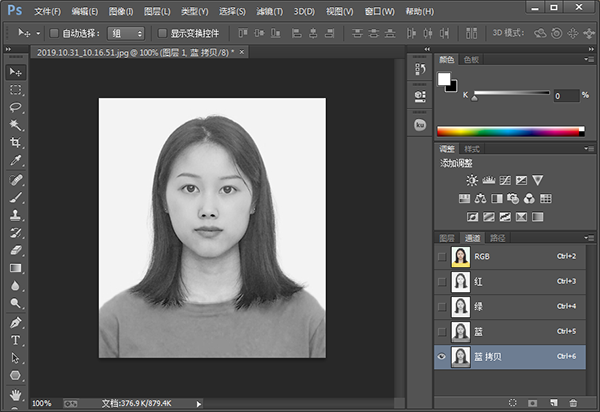Select the Crop tool
Screen dimensions: 600x412
(x=16, y=142)
